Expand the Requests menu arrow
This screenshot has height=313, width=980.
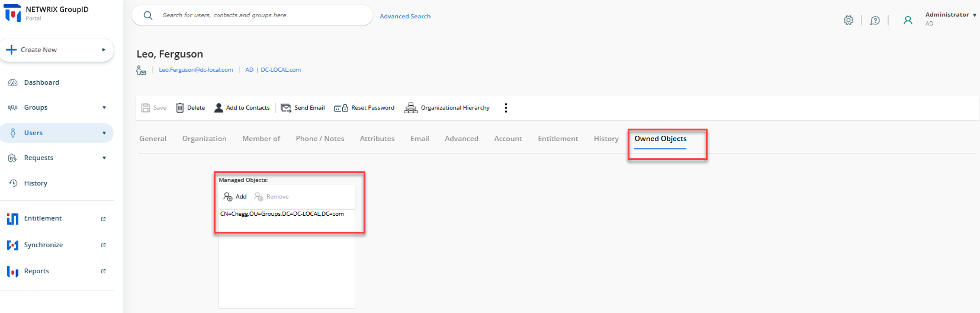[104, 158]
